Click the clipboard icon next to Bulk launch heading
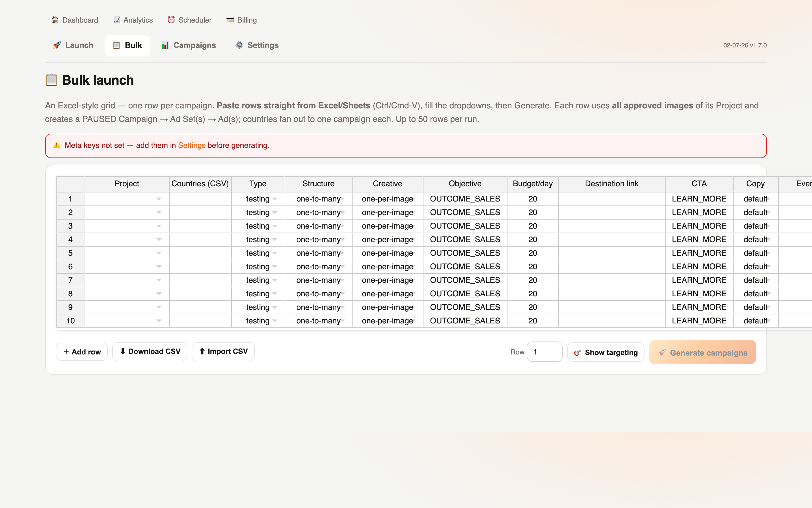 51,80
